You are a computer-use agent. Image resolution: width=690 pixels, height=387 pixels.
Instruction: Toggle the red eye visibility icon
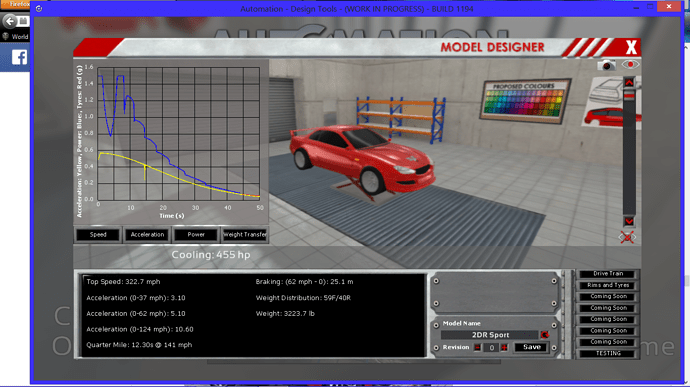tap(630, 65)
